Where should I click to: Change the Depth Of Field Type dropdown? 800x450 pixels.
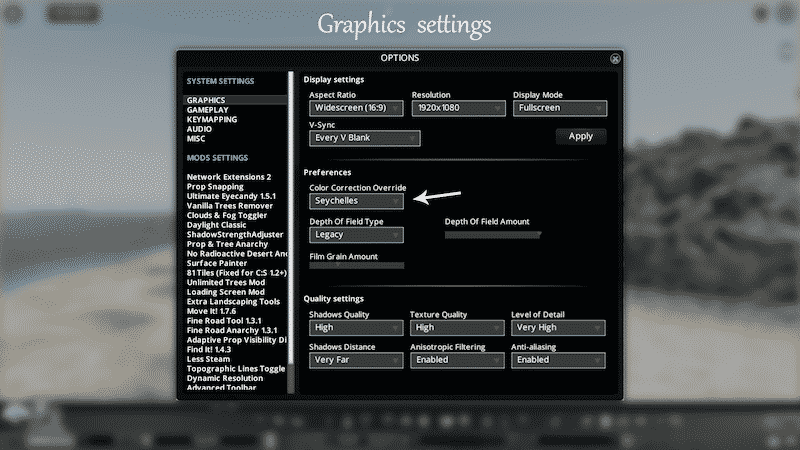pyautogui.click(x=356, y=235)
